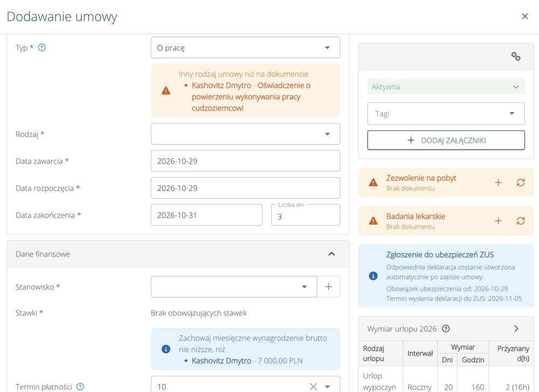Click the help icon next to Typ
Viewport: 539px width, 392px height.
[x=42, y=48]
